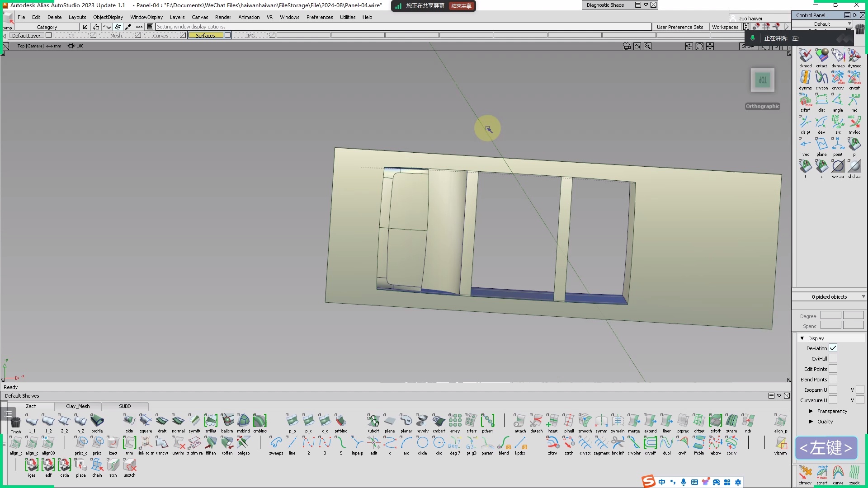Select the skin surface tool
The width and height of the screenshot is (868, 488).
129,421
